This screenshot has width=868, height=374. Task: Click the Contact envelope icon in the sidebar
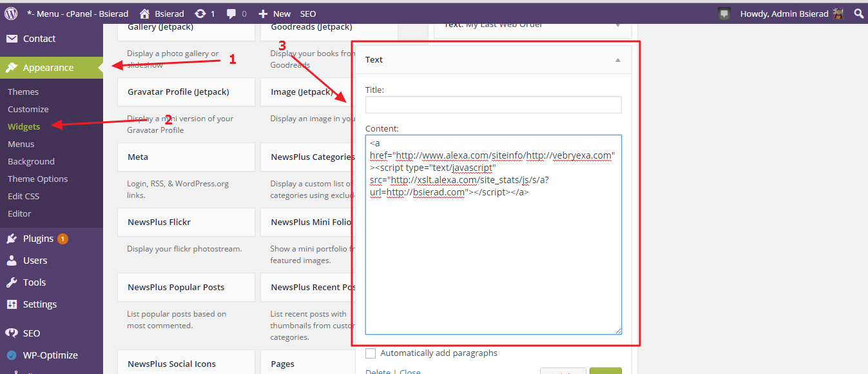(12, 39)
